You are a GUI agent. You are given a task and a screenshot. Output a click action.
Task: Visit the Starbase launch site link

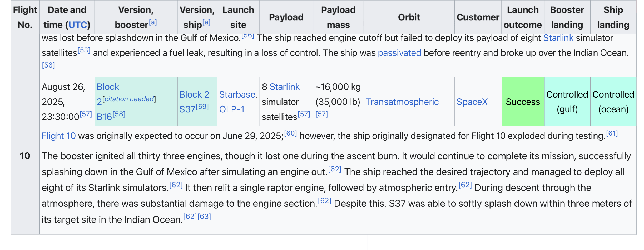[237, 94]
